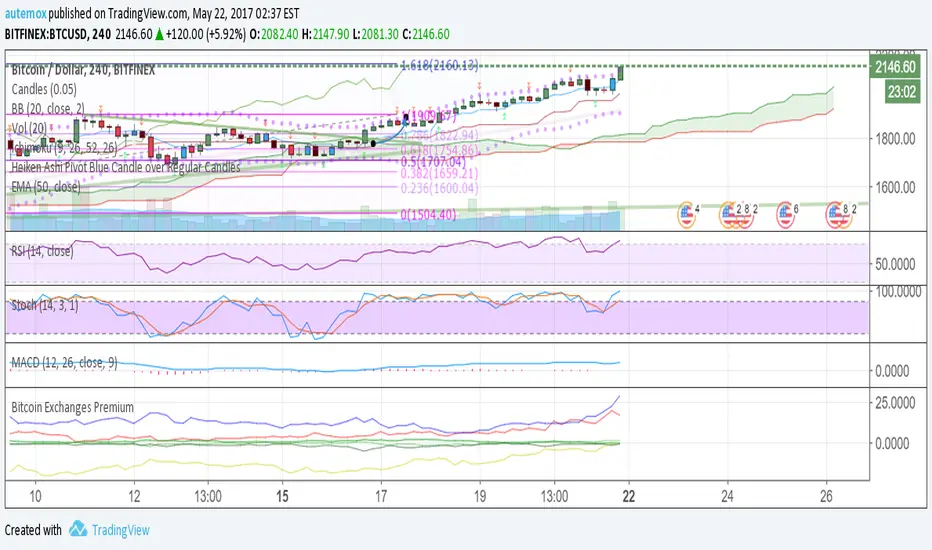This screenshot has height=550, width=932.
Task: Select the Candles (0.05) legend entry
Action: pyautogui.click(x=44, y=89)
